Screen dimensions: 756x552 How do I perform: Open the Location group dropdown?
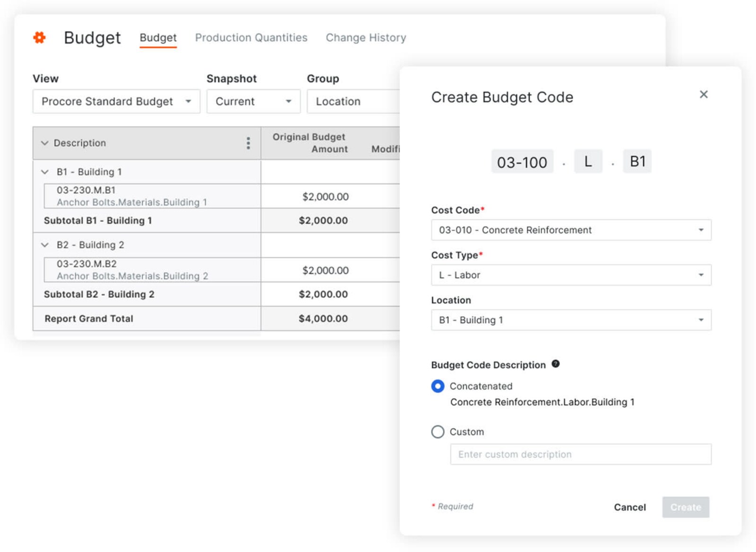pyautogui.click(x=353, y=102)
